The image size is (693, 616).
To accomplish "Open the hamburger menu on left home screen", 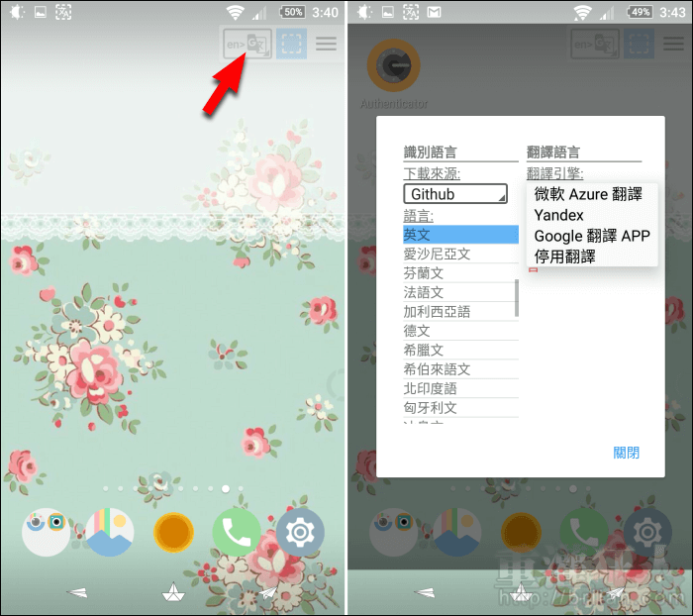I will point(326,45).
